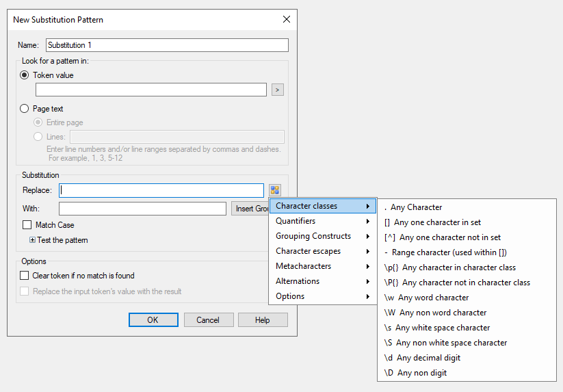Enable the Match Case checkbox
Screen dimensions: 563x392
click(x=27, y=225)
